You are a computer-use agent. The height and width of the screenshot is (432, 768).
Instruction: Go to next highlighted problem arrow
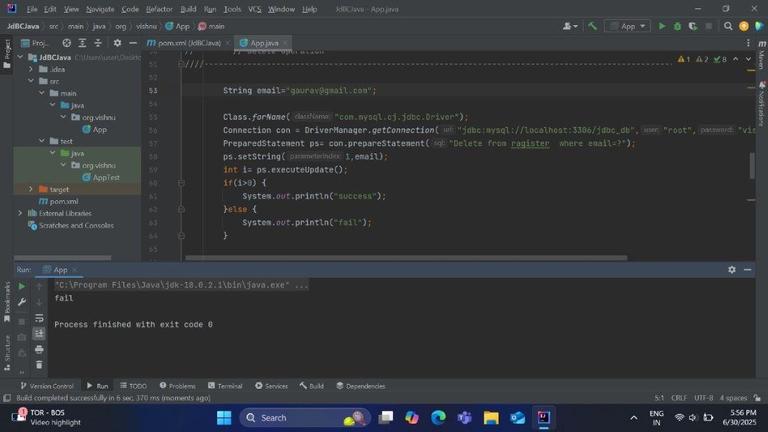click(x=748, y=59)
